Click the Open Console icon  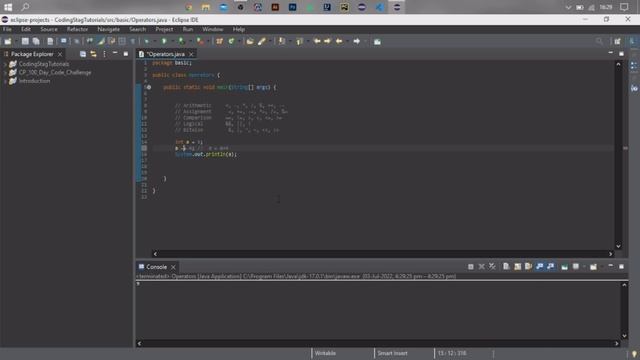[x=593, y=267]
